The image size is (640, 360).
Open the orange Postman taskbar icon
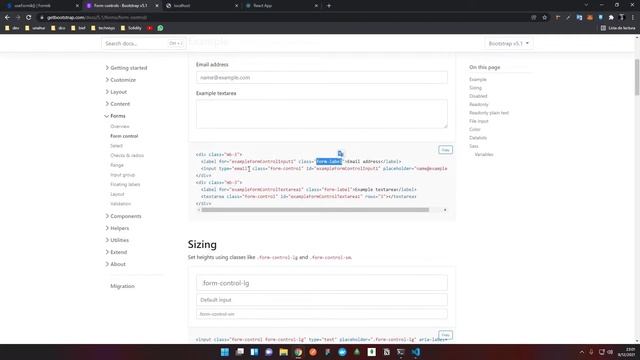click(313, 352)
